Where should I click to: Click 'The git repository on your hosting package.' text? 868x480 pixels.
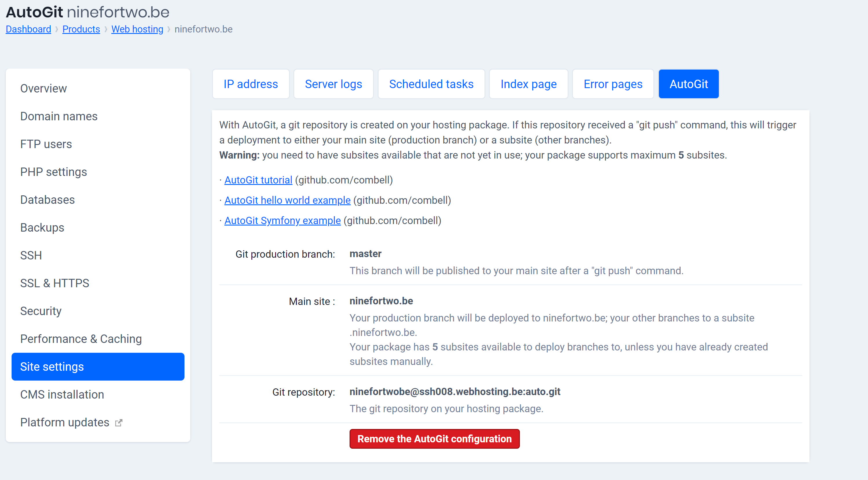(446, 409)
